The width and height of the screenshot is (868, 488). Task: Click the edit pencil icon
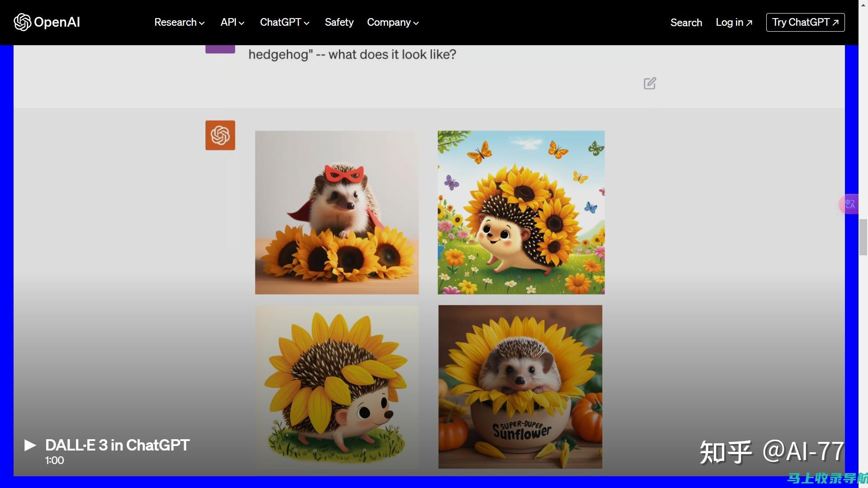651,83
